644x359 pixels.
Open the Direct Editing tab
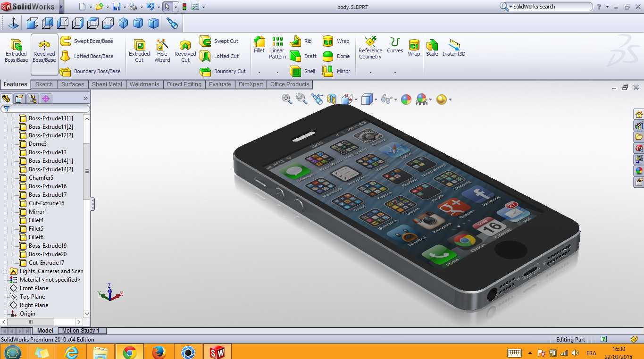click(x=184, y=84)
